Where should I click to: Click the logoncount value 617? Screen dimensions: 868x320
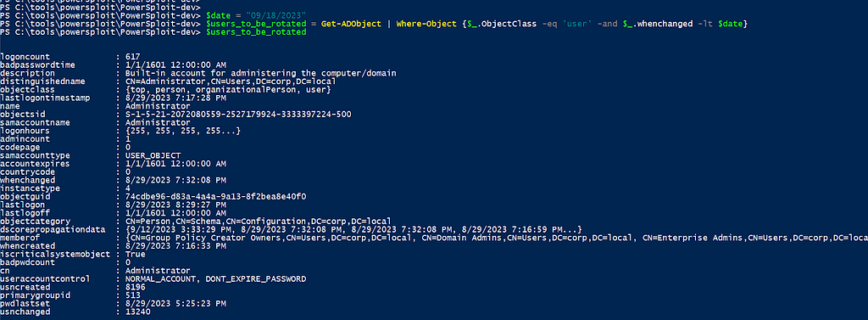[133, 57]
